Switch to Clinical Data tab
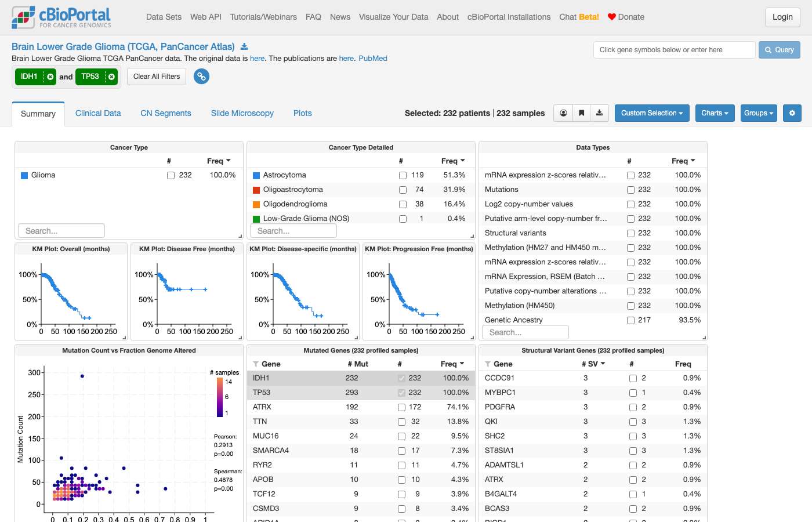Viewport: 812px width, 522px height. click(98, 113)
